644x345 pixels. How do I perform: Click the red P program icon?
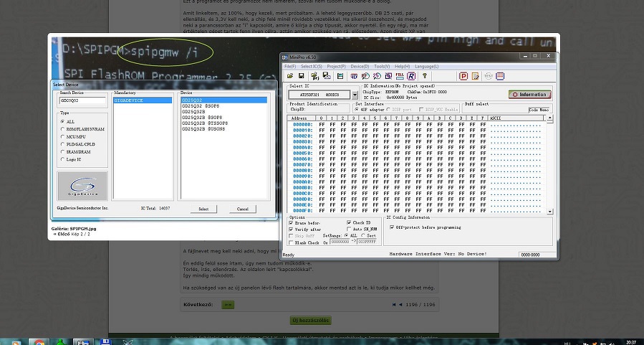pos(463,76)
